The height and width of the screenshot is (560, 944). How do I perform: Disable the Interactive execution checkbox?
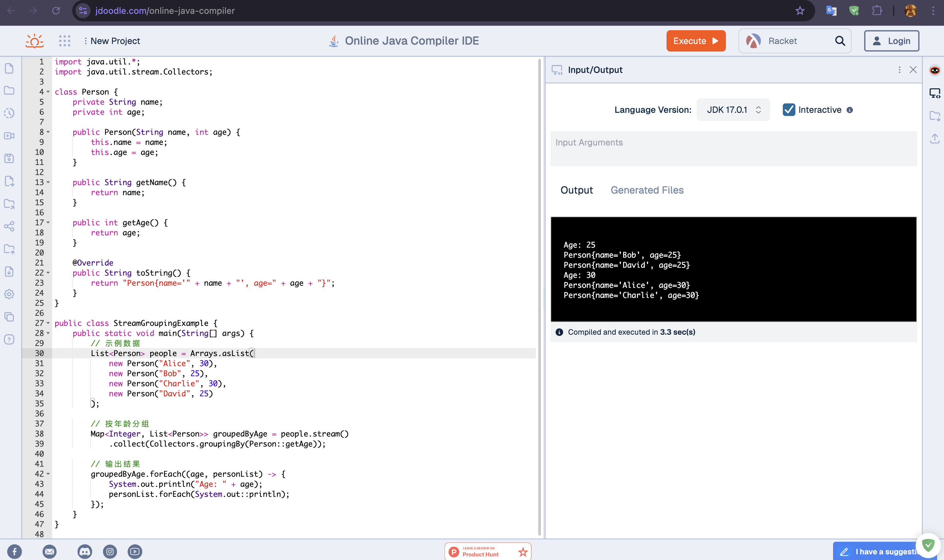(x=789, y=109)
